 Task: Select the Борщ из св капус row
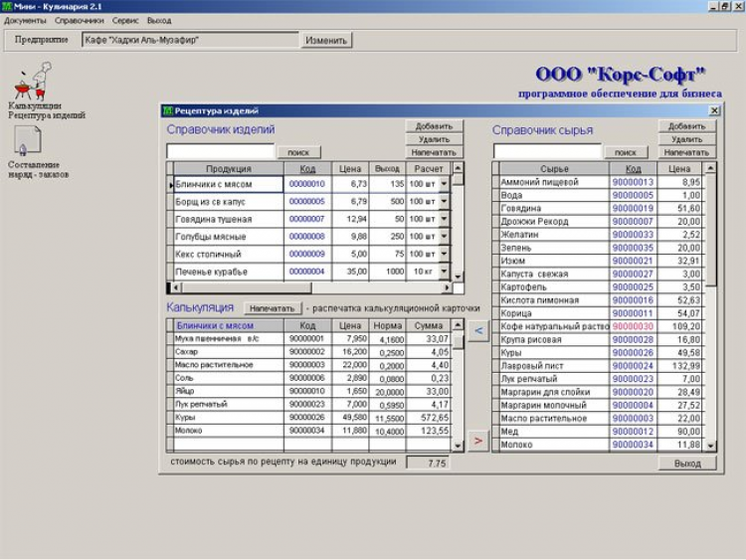click(309, 201)
